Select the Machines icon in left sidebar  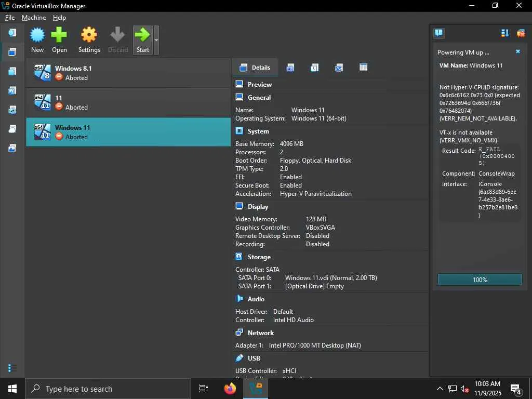point(12,52)
